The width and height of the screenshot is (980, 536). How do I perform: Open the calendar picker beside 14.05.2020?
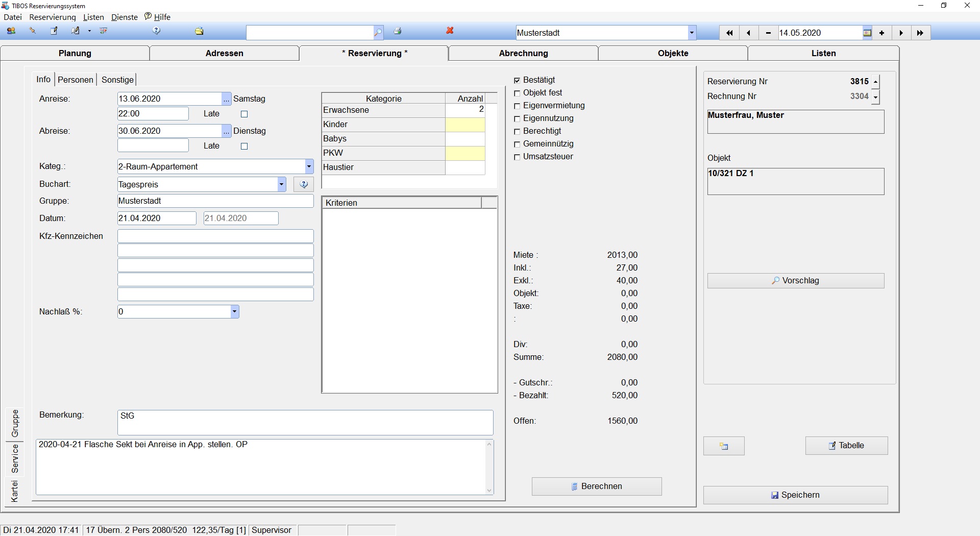(867, 33)
